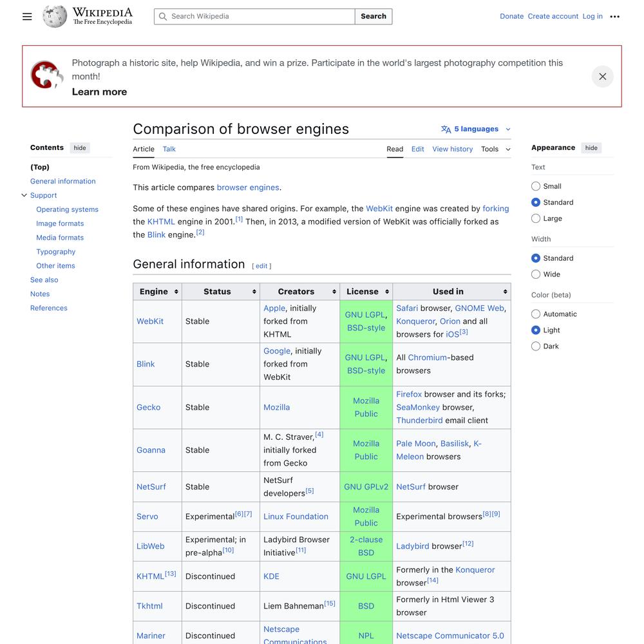Switch to the Talk tab
This screenshot has height=644, width=644.
coord(169,149)
